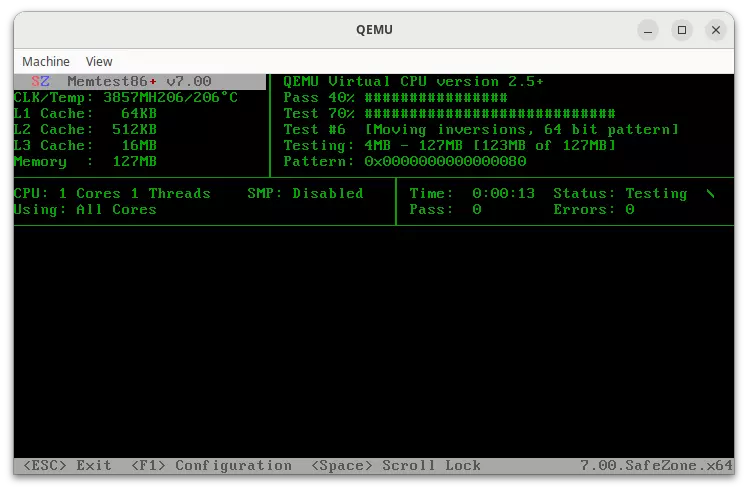Click the Pattern hex value
This screenshot has width=748, height=491.
click(445, 161)
